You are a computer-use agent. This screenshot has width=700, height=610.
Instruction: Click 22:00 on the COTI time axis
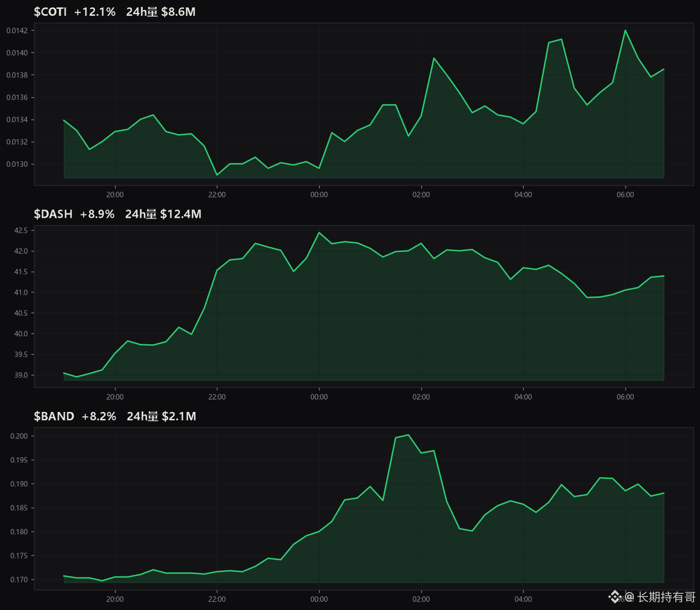tap(217, 195)
